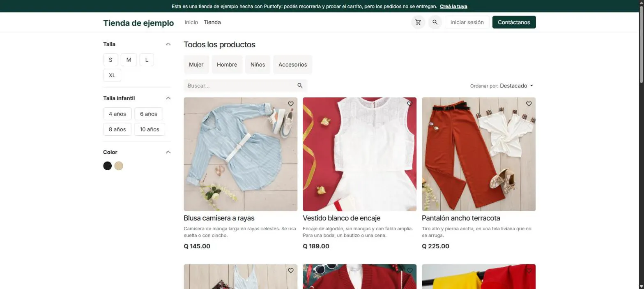Viewport: 644px width, 289px height.
Task: Toggle the 6 años size filter
Action: pos(149,114)
